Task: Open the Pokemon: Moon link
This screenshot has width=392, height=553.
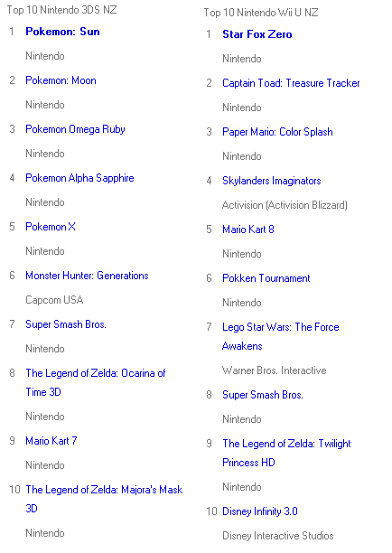Action: [x=61, y=80]
